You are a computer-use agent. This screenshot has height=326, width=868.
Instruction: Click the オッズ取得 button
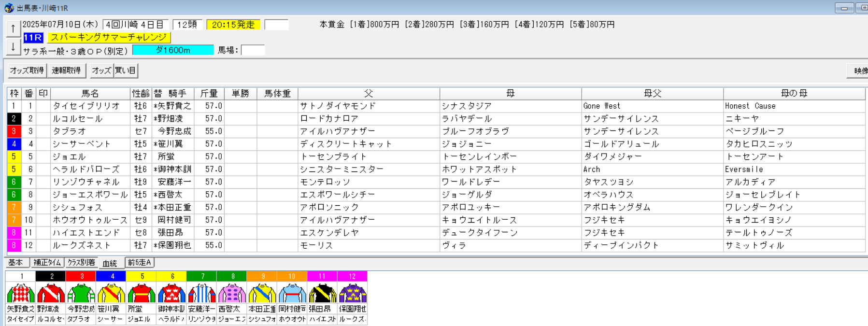tap(27, 71)
